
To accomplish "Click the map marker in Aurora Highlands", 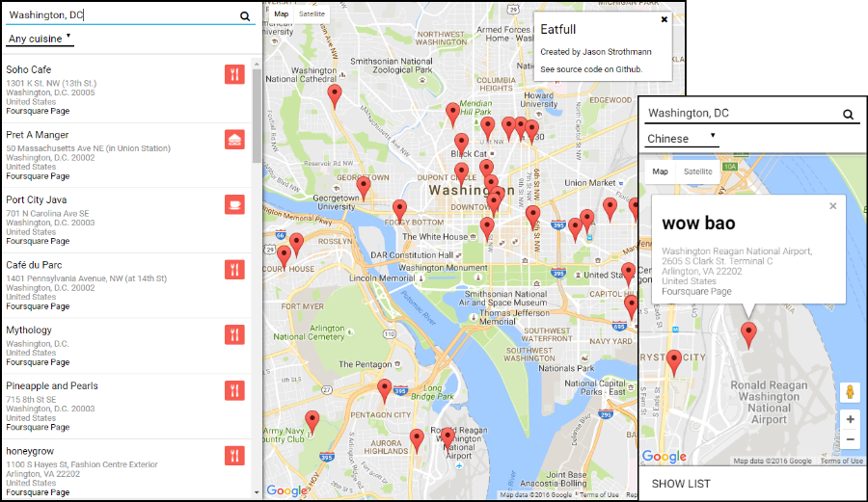I will coord(417,440).
